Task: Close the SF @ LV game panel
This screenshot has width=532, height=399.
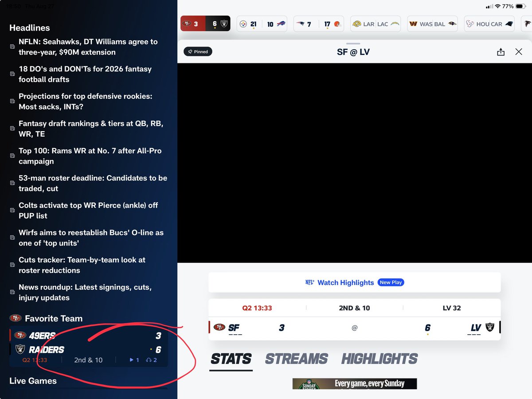Action: click(x=519, y=52)
